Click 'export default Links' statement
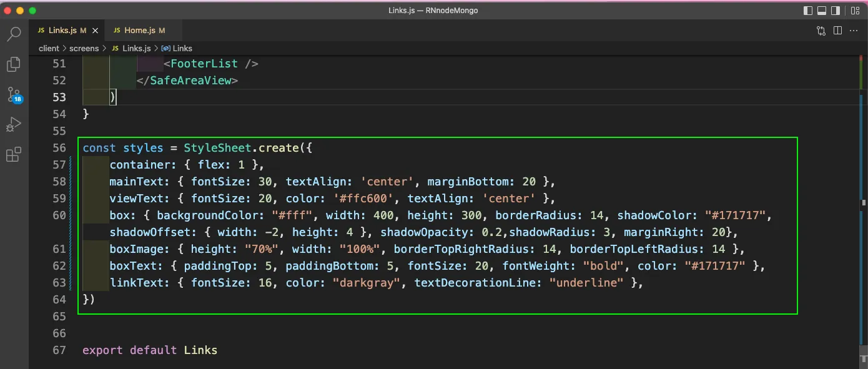868x369 pixels. click(150, 350)
